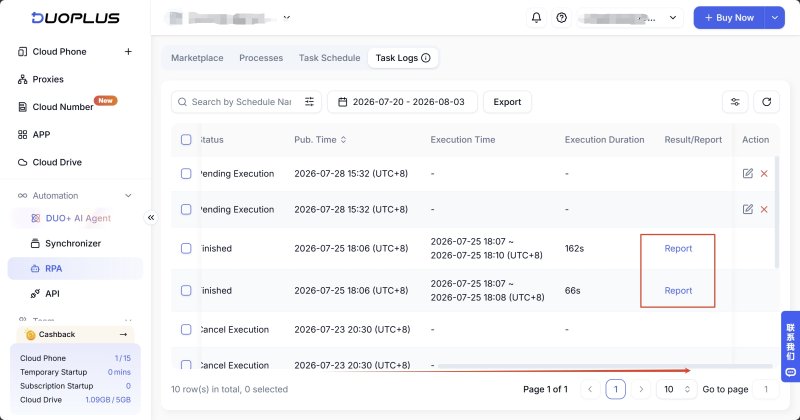The width and height of the screenshot is (800, 420).
Task: Toggle the select-all checkbox in table header
Action: pos(186,140)
